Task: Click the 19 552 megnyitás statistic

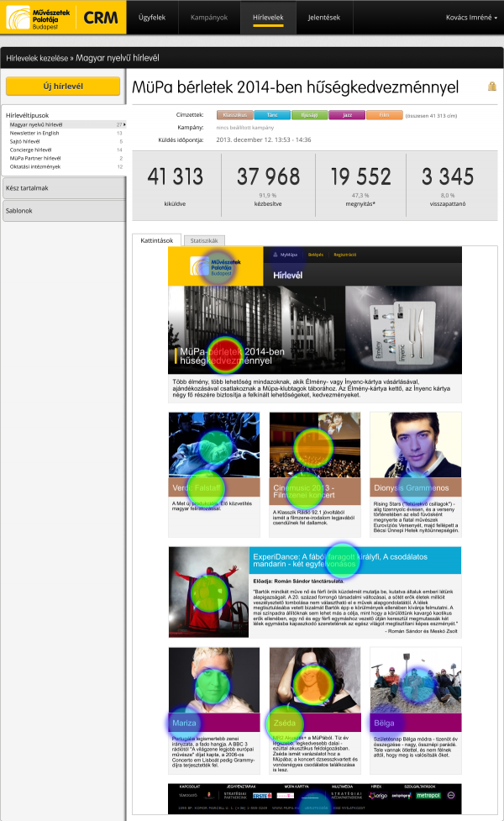Action: 360,185
